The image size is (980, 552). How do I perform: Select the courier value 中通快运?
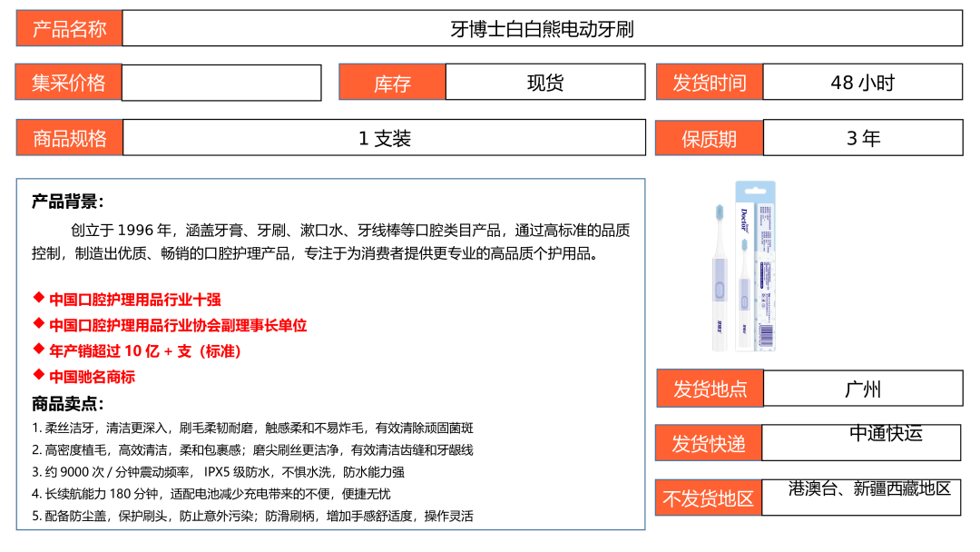[x=886, y=432]
